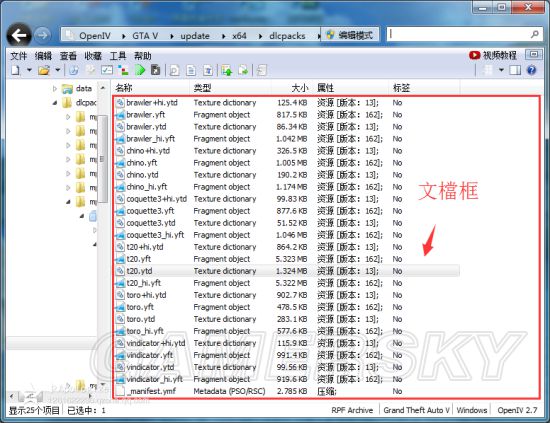Select file brawler+hi.ytd
The image size is (550, 423).
152,103
